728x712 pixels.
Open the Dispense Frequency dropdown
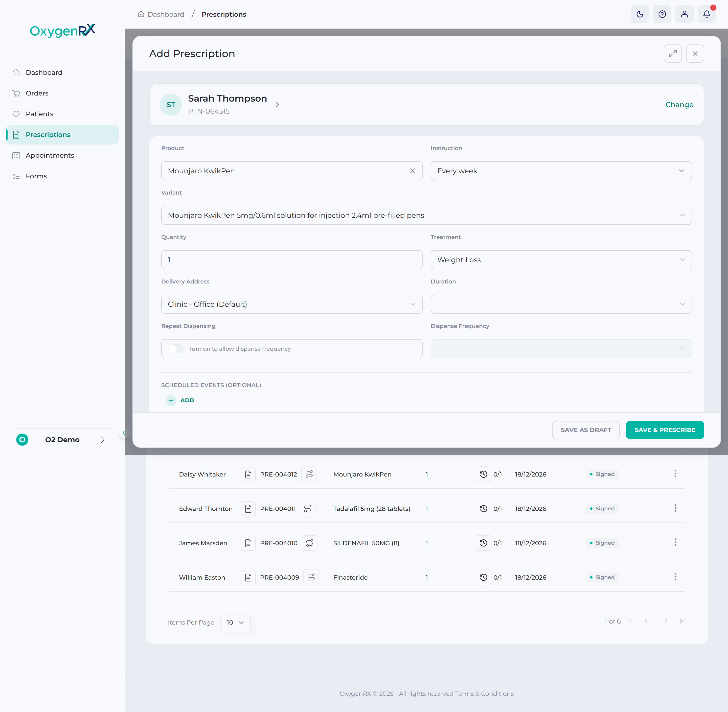561,348
